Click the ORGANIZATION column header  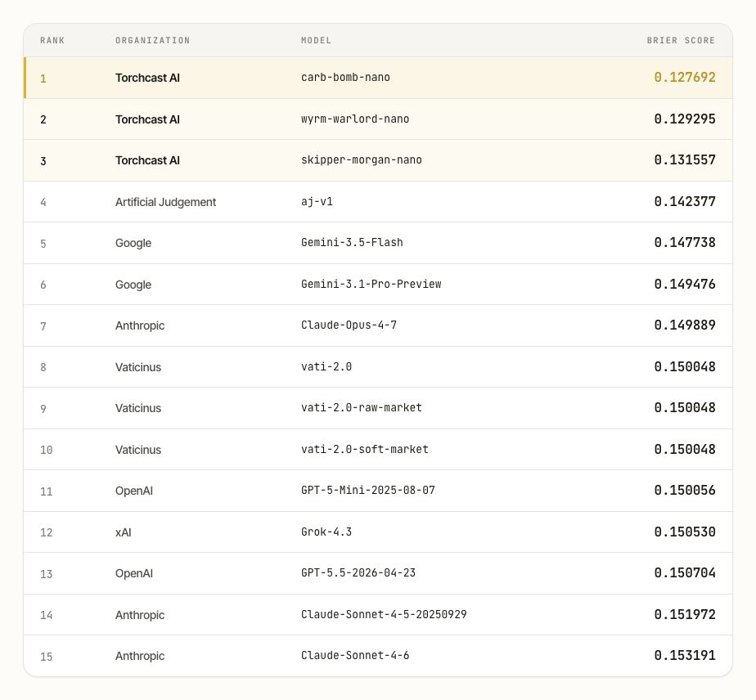(152, 40)
